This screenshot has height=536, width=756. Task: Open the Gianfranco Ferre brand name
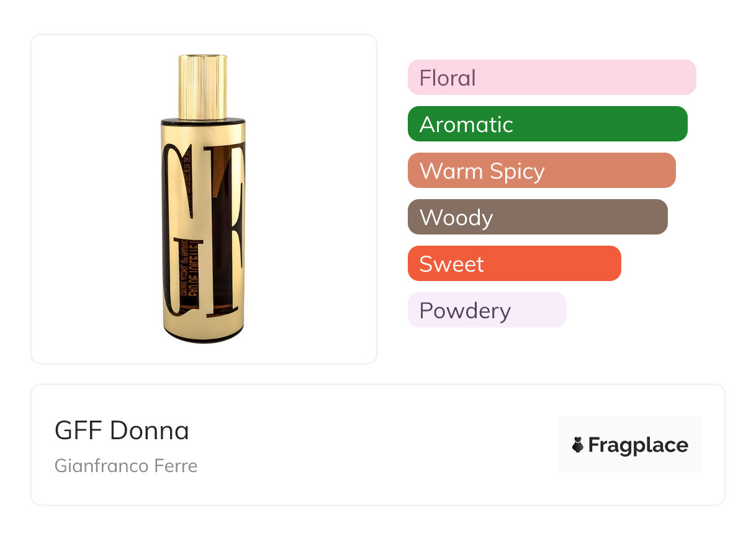pyautogui.click(x=126, y=465)
